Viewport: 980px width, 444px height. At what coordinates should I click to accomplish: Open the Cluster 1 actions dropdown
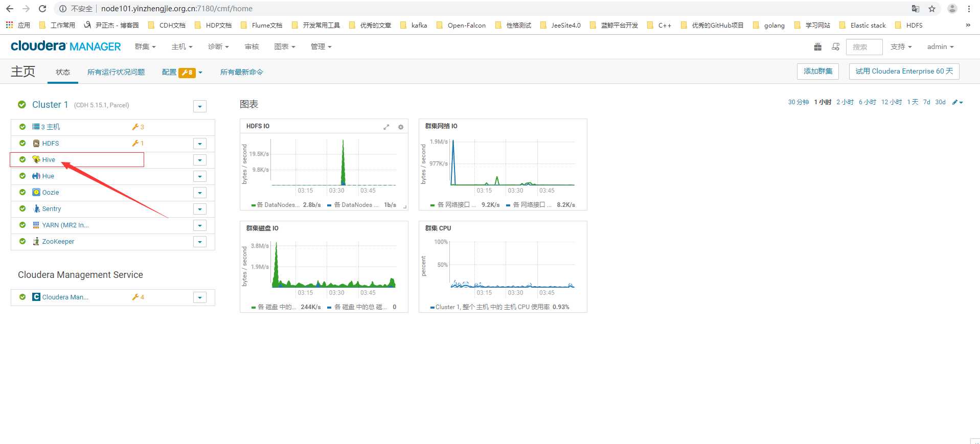click(200, 106)
